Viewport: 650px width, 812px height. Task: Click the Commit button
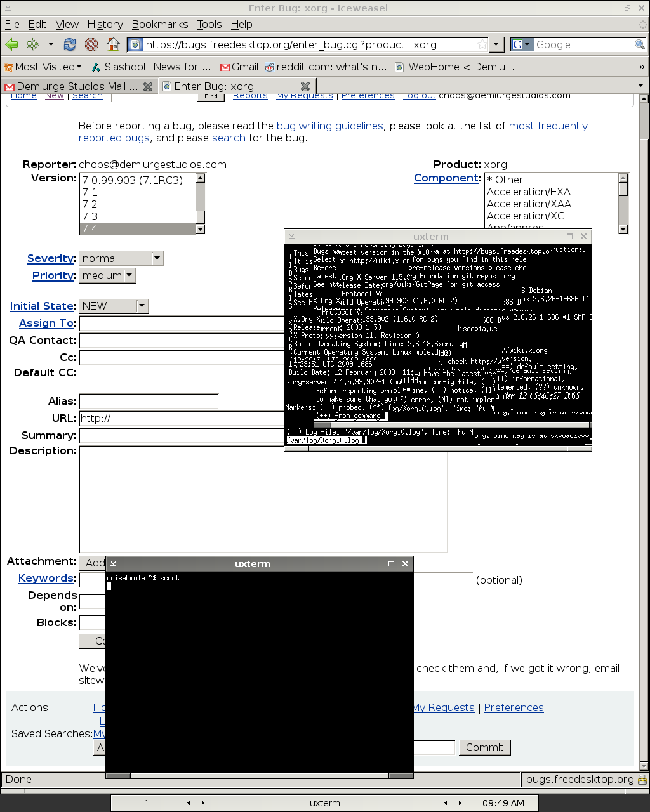(x=484, y=747)
